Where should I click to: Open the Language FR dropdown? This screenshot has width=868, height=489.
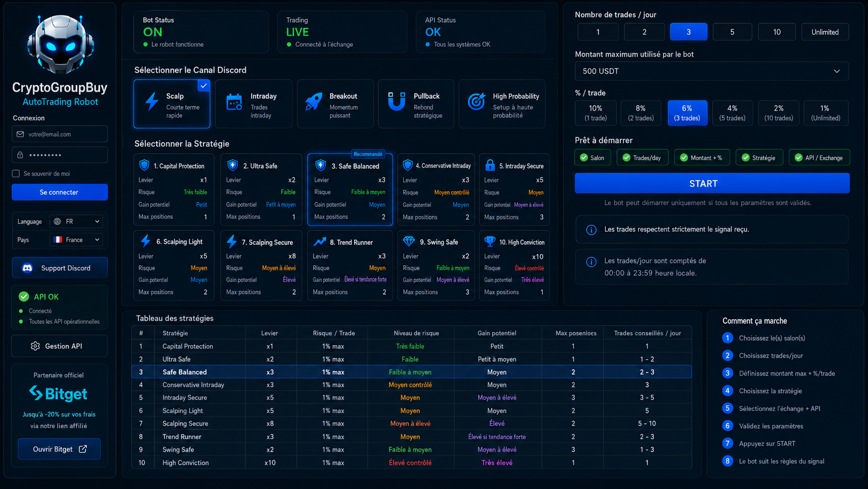(x=76, y=221)
